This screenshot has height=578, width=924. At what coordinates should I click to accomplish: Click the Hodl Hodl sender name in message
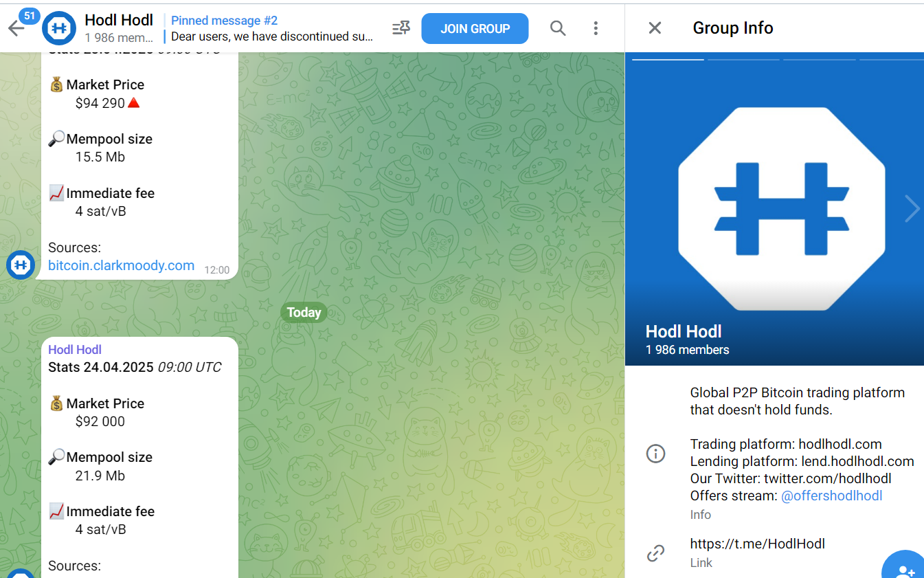[75, 350]
